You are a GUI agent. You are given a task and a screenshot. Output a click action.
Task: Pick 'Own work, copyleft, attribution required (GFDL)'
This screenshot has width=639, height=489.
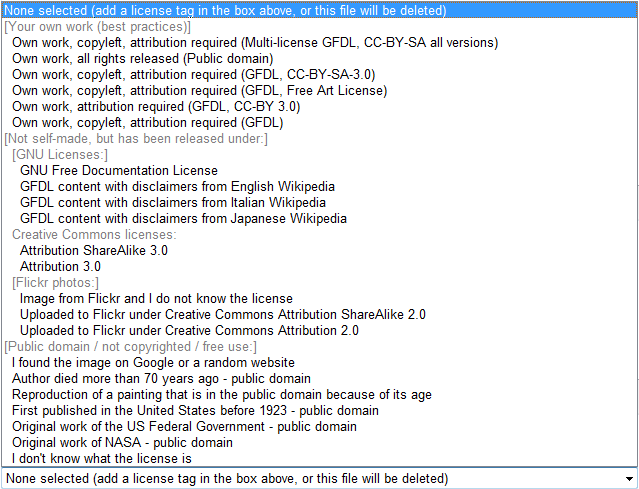tap(147, 123)
